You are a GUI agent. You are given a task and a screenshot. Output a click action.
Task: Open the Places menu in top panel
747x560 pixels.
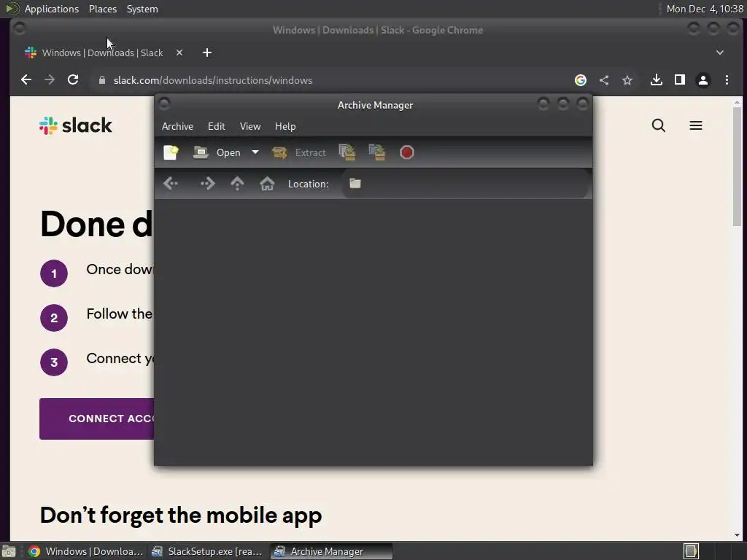click(103, 9)
